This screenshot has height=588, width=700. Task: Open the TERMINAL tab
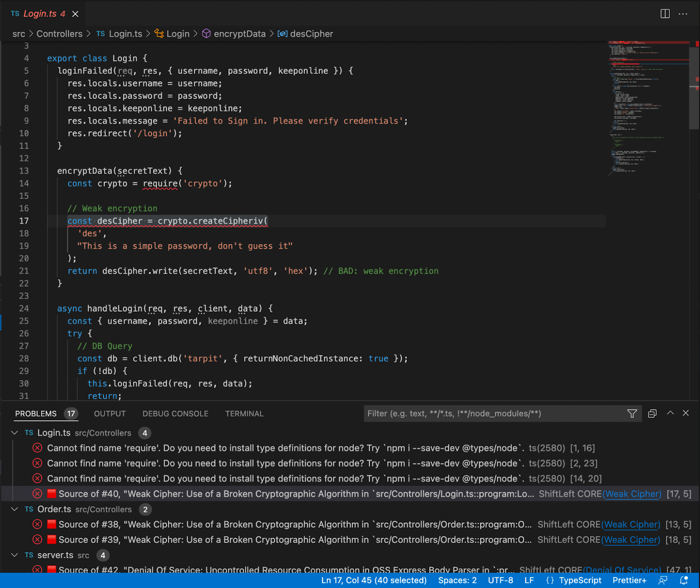click(x=244, y=414)
